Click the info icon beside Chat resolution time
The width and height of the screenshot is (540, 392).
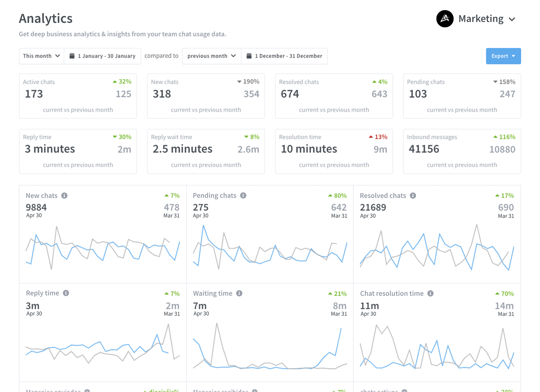430,293
